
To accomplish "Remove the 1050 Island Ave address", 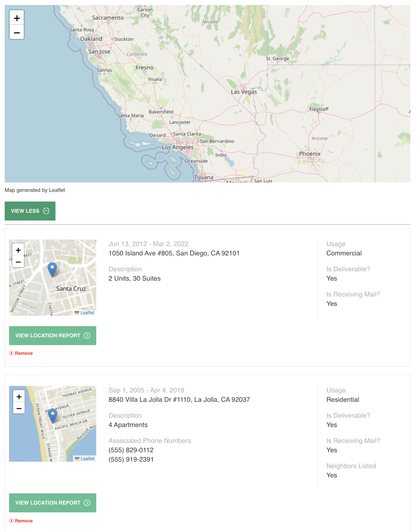I will click(21, 353).
